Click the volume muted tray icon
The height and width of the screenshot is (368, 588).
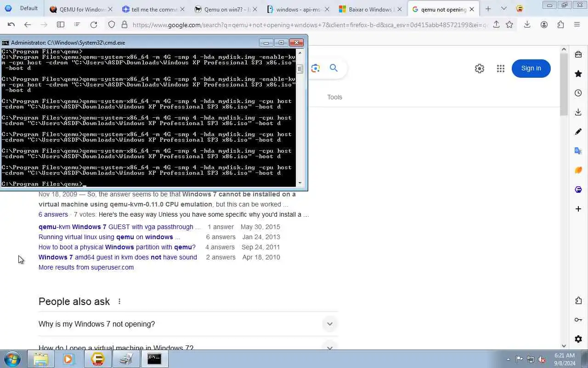(x=542, y=359)
